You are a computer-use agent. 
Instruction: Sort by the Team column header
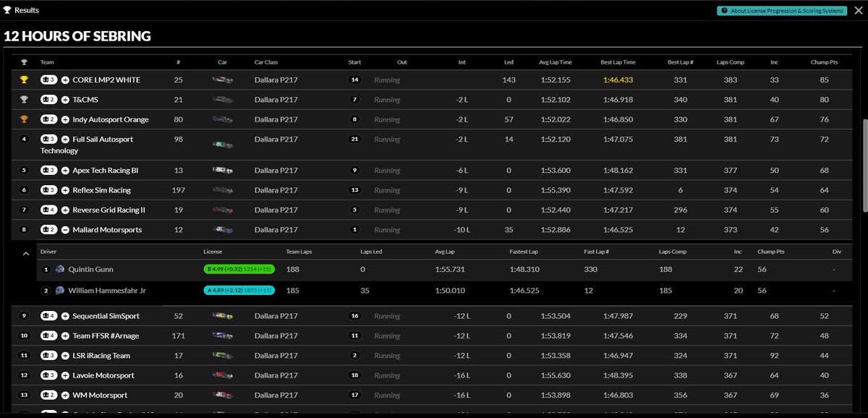point(47,62)
